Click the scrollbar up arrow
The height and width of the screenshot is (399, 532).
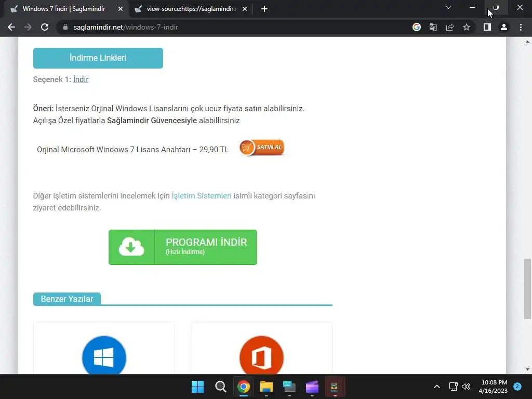(527, 42)
